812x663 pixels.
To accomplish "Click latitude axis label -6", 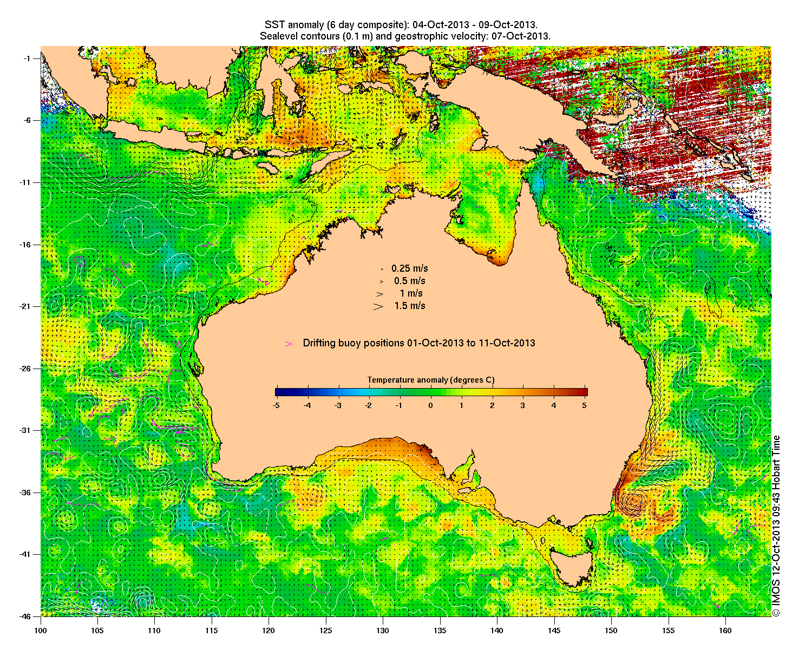I will (28, 120).
